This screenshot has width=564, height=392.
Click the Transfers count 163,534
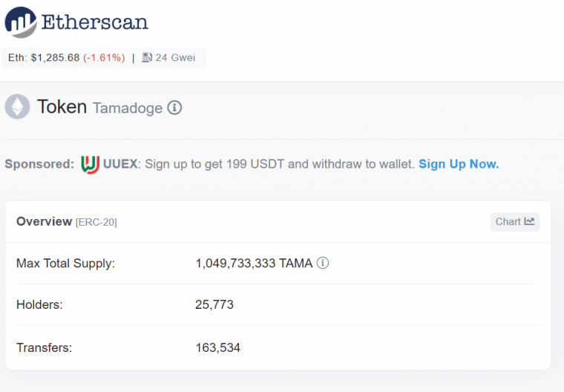pyautogui.click(x=217, y=347)
